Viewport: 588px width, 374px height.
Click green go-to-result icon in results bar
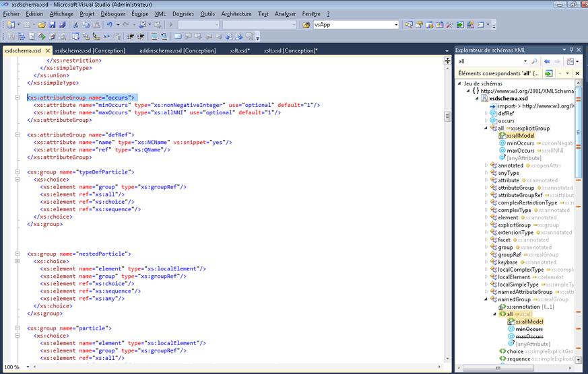549,73
